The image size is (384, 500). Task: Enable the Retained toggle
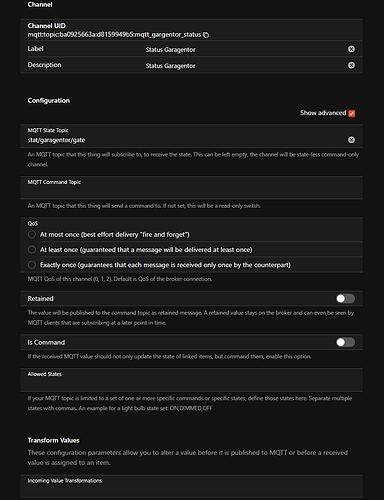[345, 299]
